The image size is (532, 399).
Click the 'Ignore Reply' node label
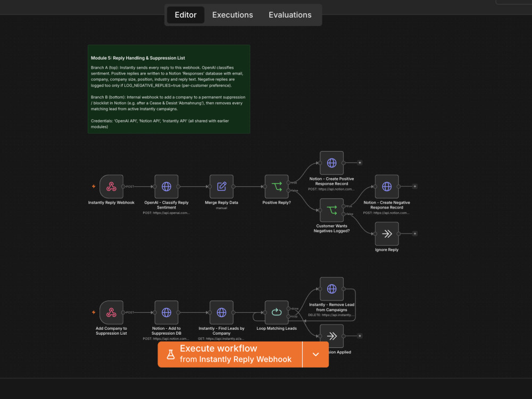point(387,250)
